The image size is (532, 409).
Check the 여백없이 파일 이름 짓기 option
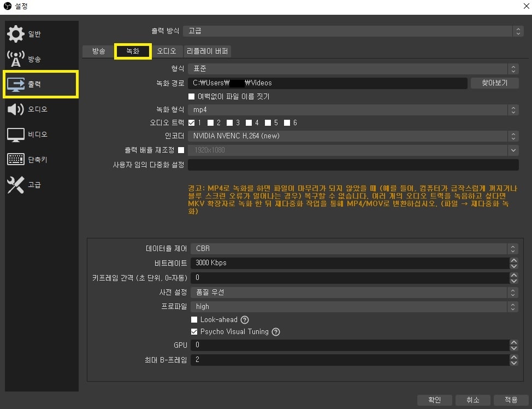click(x=192, y=96)
